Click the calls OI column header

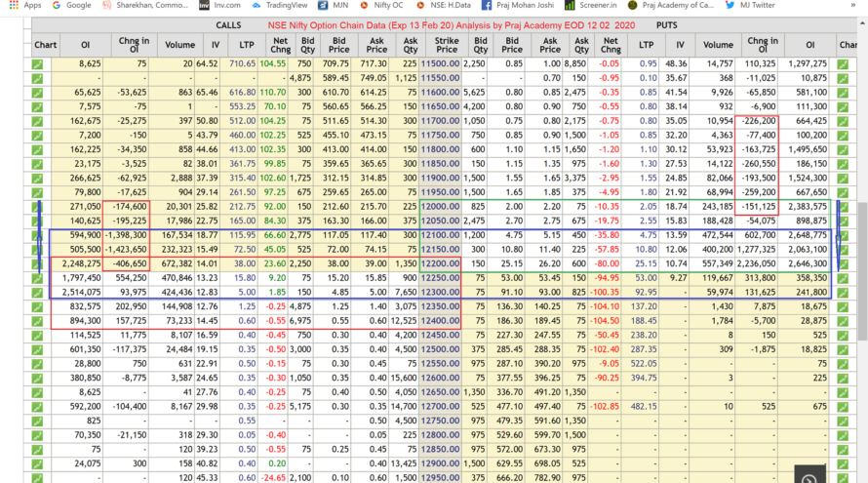(x=85, y=45)
